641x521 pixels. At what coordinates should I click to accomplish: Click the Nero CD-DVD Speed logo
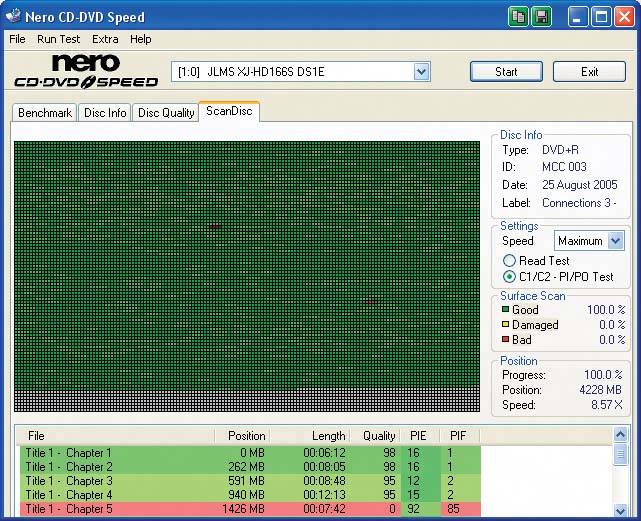[85, 72]
